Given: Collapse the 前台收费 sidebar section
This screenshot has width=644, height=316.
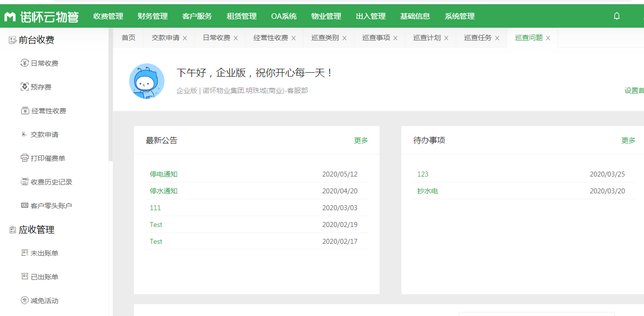Looking at the screenshot, I should (36, 40).
